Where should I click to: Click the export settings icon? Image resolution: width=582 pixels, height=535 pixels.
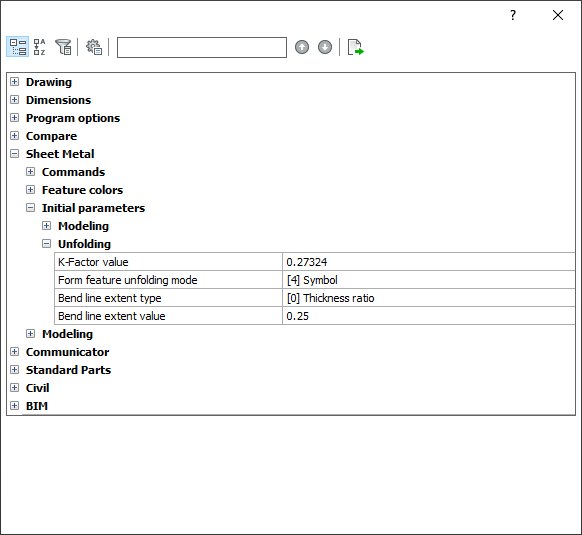(x=355, y=47)
